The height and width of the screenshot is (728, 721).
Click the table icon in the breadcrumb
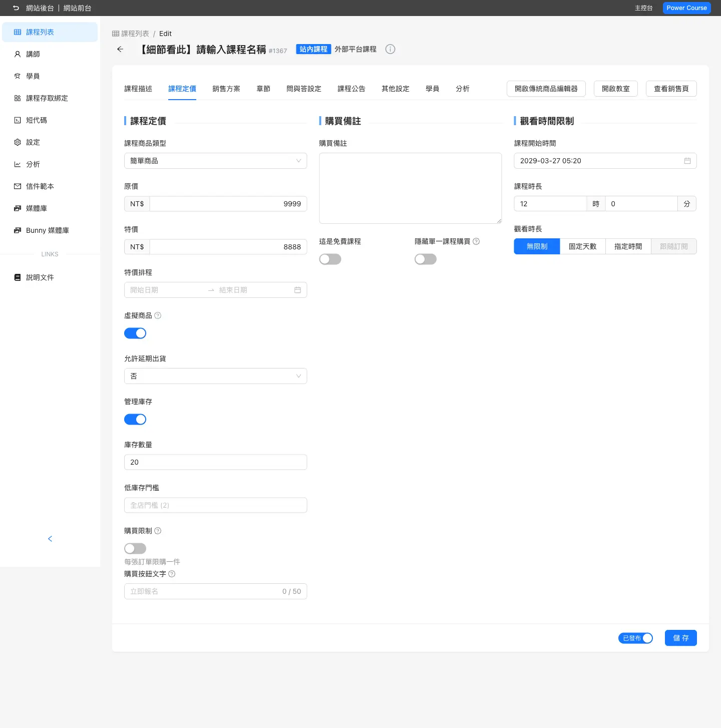pos(116,34)
